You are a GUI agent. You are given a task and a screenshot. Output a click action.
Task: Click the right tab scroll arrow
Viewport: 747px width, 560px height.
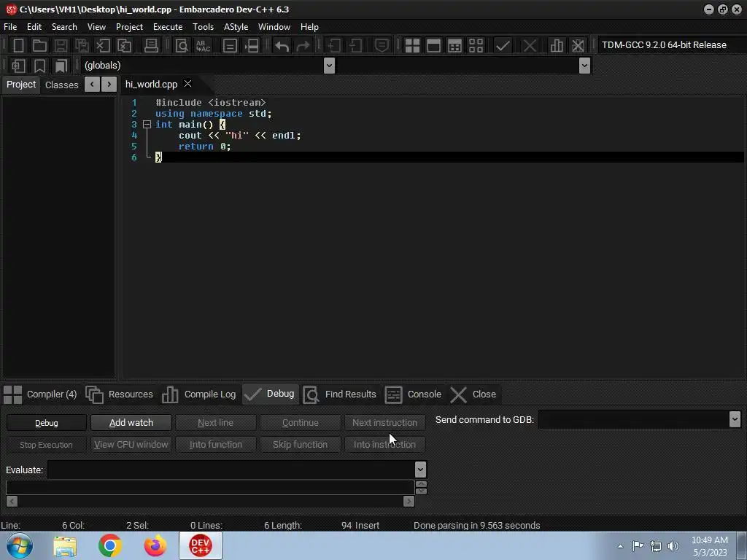pyautogui.click(x=109, y=85)
